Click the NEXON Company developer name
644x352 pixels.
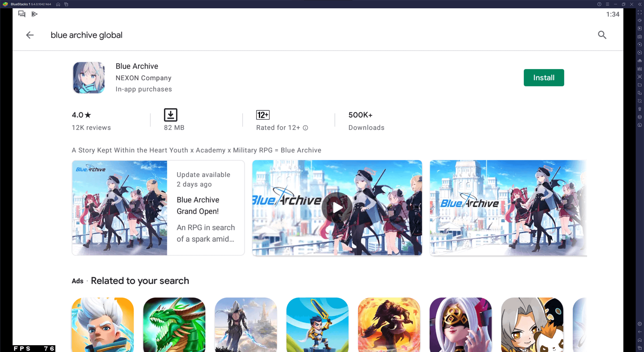click(x=143, y=78)
